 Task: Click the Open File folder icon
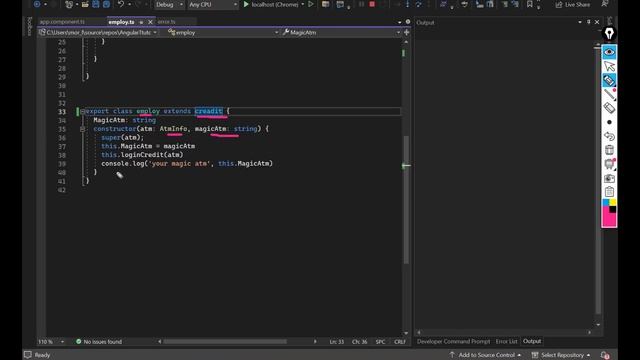(85, 4)
